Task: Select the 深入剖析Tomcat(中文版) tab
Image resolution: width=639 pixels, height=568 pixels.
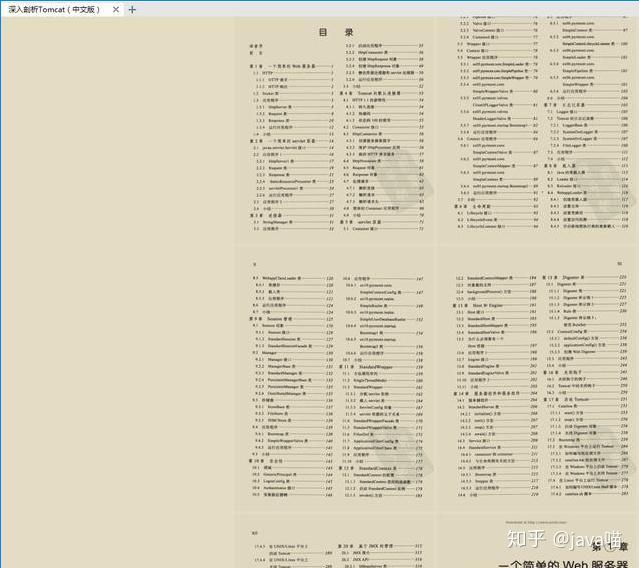Action: (61, 9)
